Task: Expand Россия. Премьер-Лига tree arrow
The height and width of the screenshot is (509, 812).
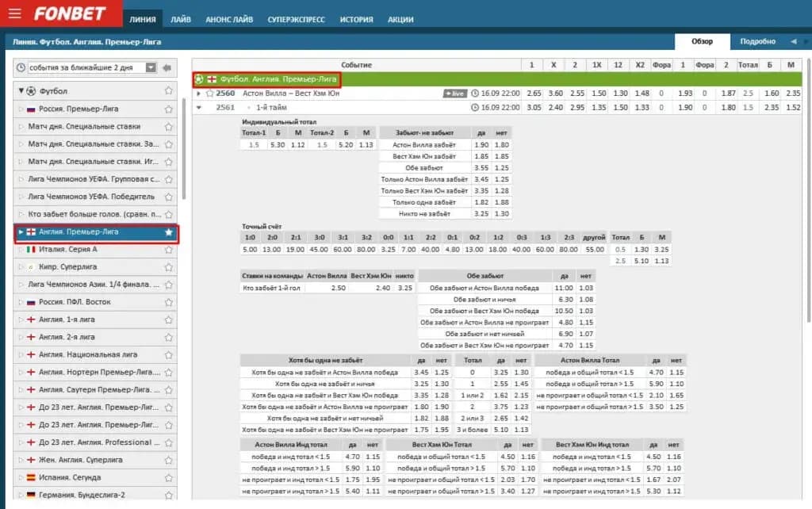Action: click(x=21, y=109)
